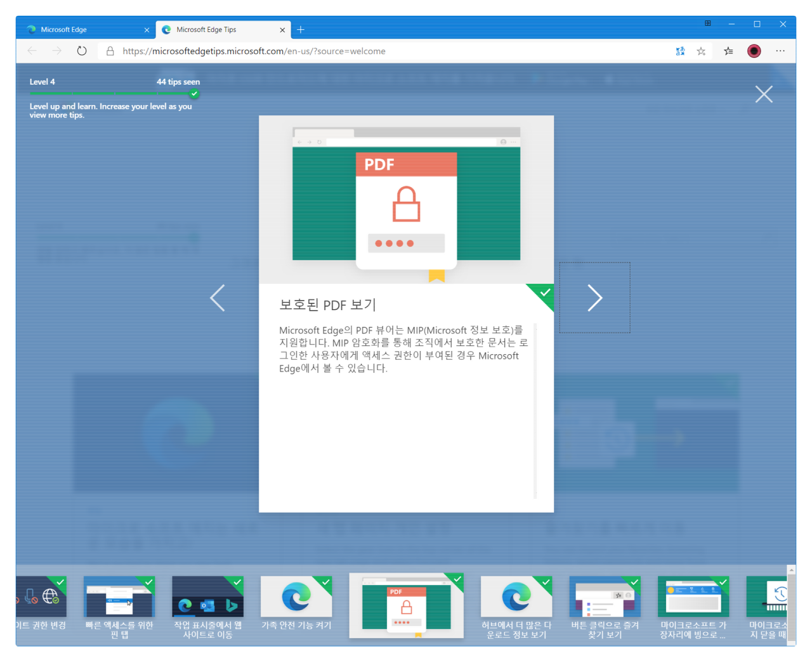
Task: Open the translate page icon in address bar
Action: click(680, 51)
